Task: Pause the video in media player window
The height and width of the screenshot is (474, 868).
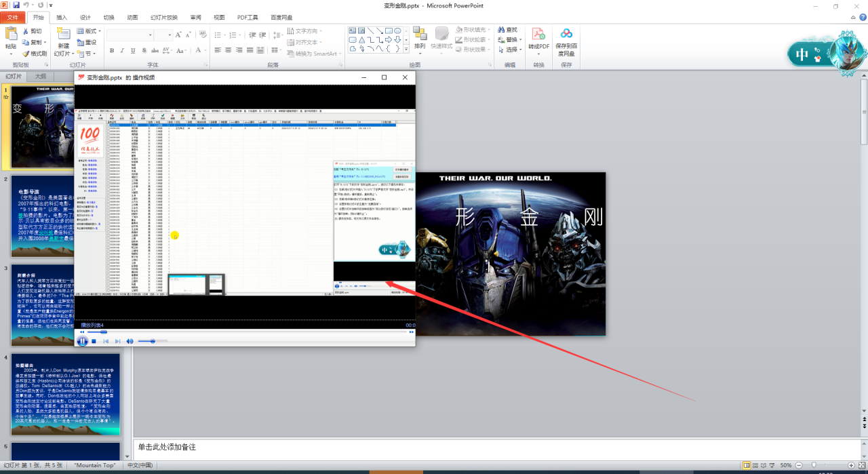Action: [82, 341]
